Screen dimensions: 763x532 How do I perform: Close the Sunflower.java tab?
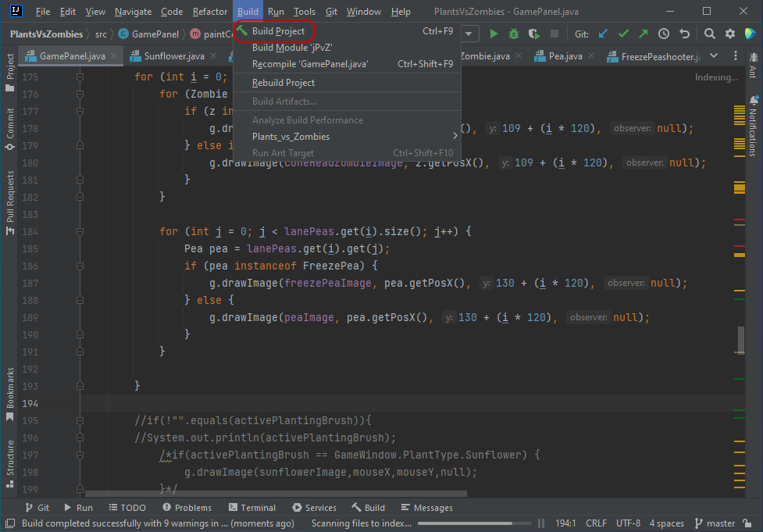pos(213,55)
